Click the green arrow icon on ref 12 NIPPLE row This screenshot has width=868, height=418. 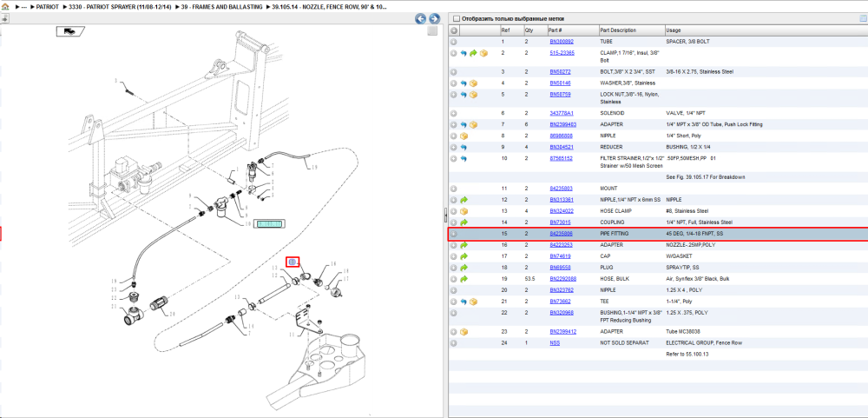[x=464, y=200]
